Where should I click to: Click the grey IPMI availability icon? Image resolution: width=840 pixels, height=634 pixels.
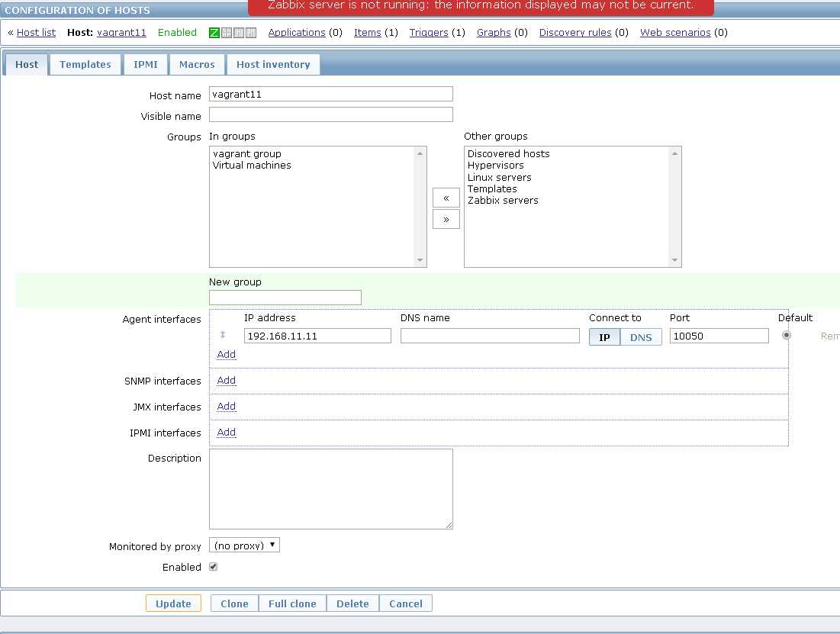click(251, 33)
